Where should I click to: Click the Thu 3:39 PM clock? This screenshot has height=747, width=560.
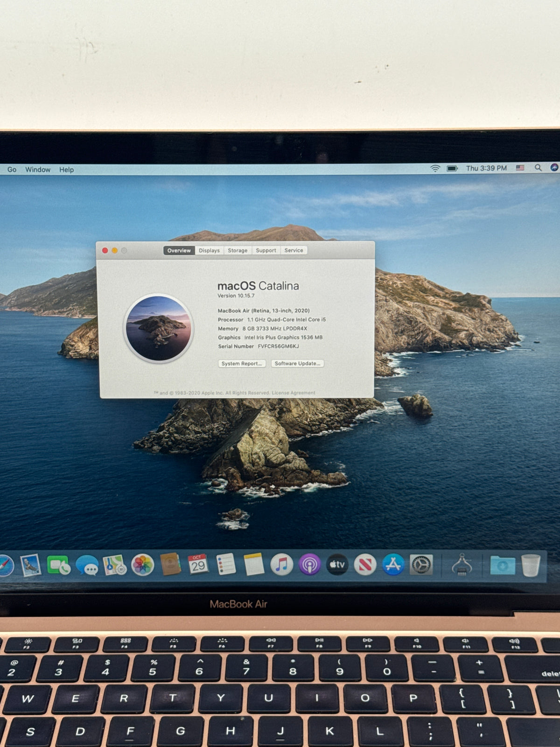(x=486, y=168)
